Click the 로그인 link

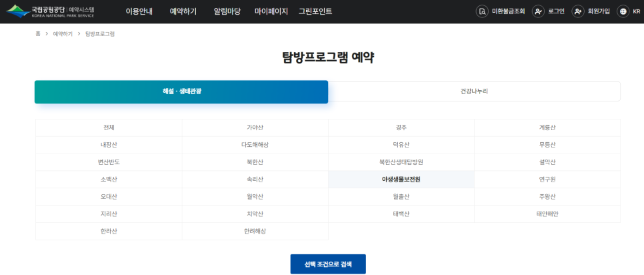pos(556,11)
